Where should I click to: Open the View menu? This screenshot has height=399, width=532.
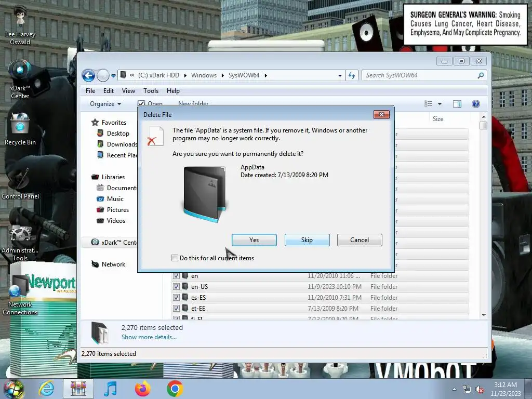coord(129,91)
